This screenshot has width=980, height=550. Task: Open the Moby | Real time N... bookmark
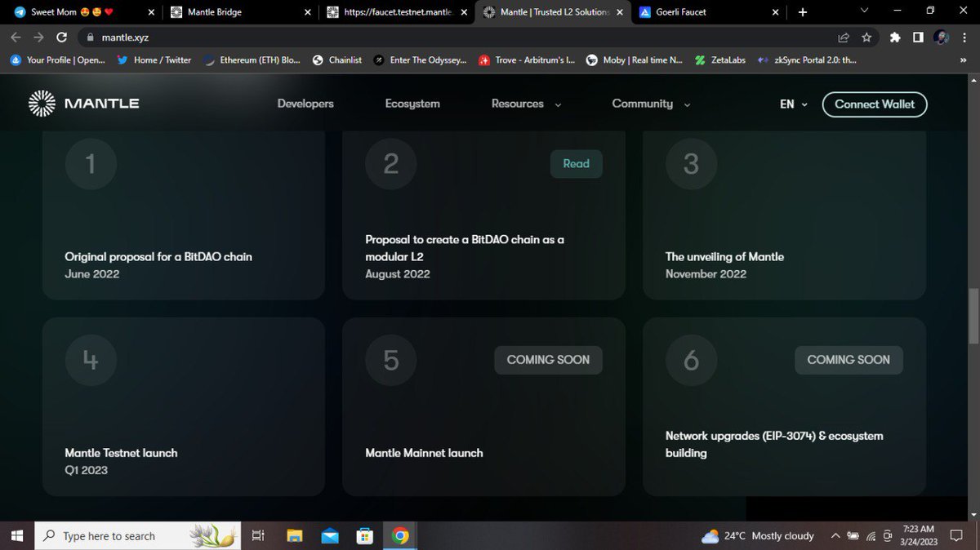tap(635, 60)
